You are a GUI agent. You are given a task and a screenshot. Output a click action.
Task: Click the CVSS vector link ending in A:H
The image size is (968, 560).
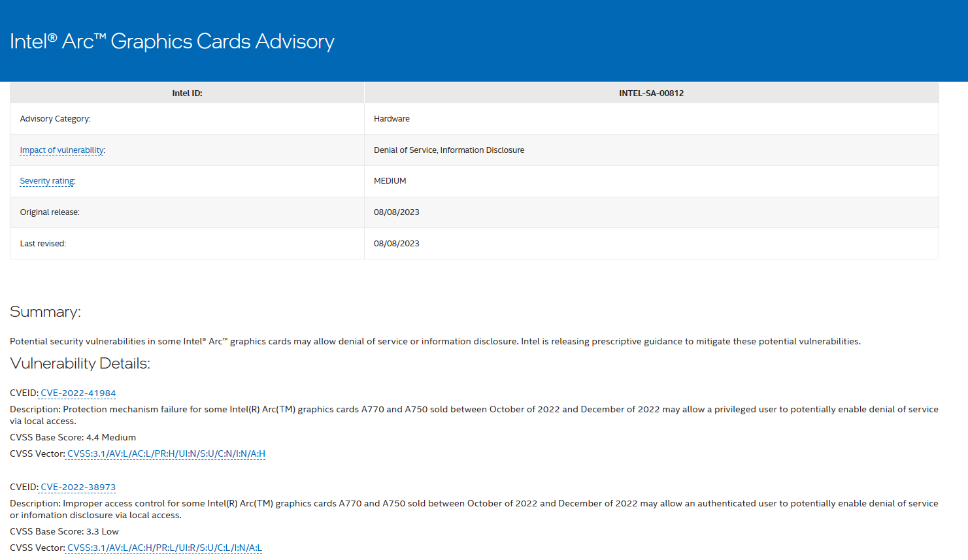[x=166, y=454]
